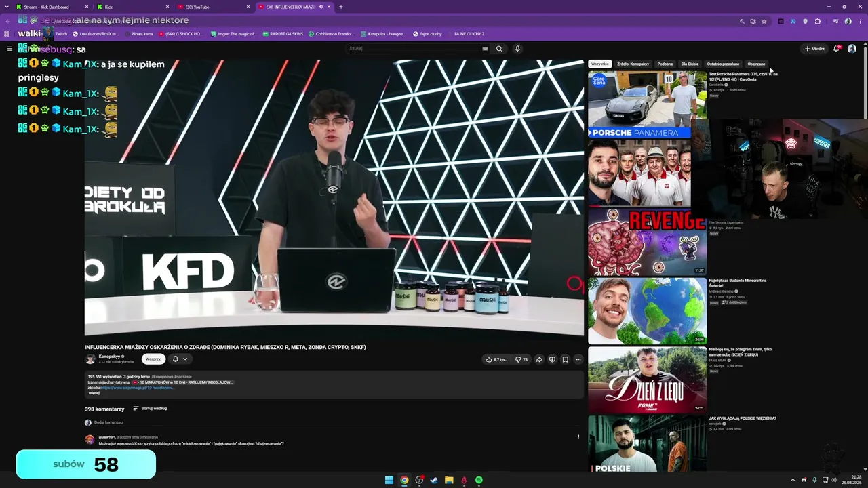The image size is (868, 488).
Task: Open File Explorer from the taskbar
Action: [x=449, y=480]
